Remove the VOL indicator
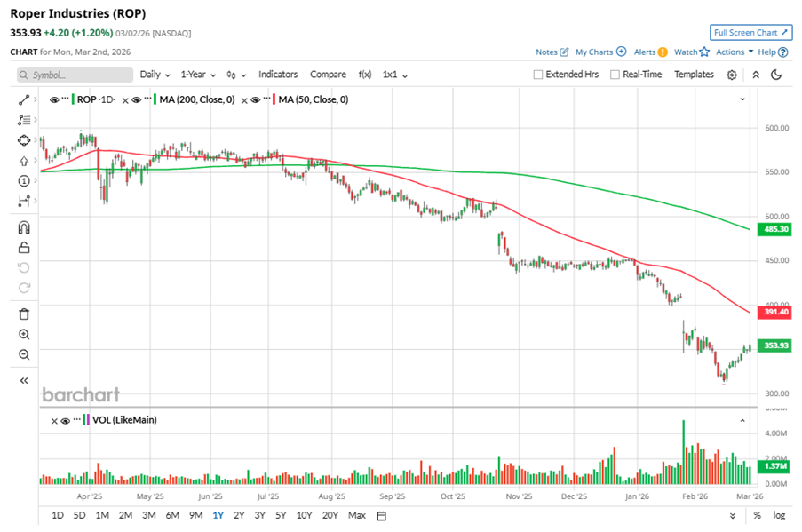The height and width of the screenshot is (532, 802). (54, 421)
